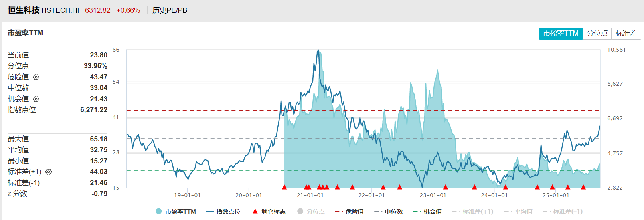The height and width of the screenshot is (220, 644).
Task: Click the first red triangle rebalance marker
Action: click(x=284, y=187)
